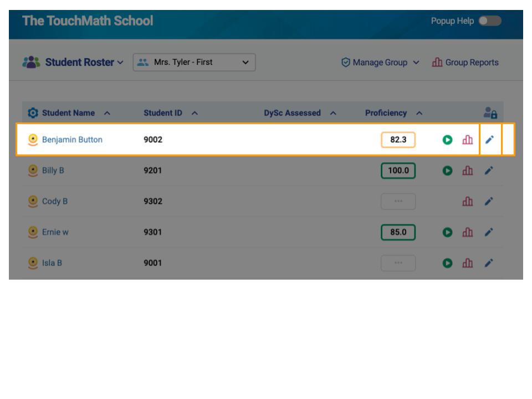Sort by DySc Assessed column arrow

tap(333, 113)
